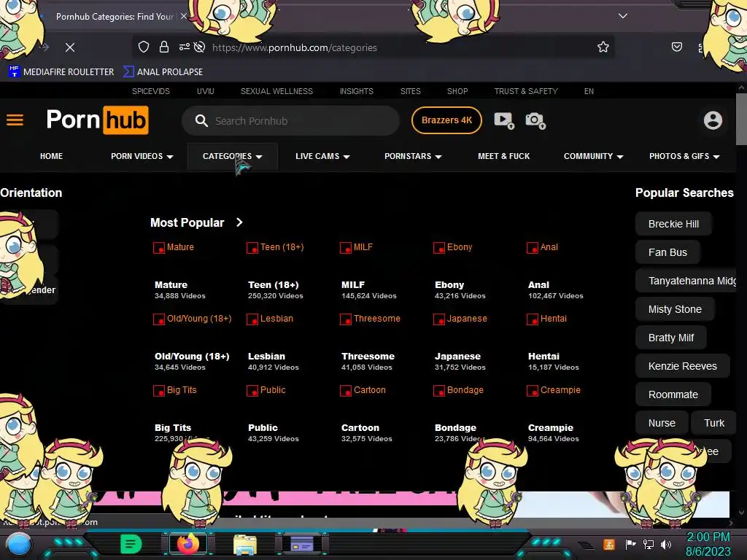
Task: Close the Pornhub Categories browser tab
Action: 183,16
